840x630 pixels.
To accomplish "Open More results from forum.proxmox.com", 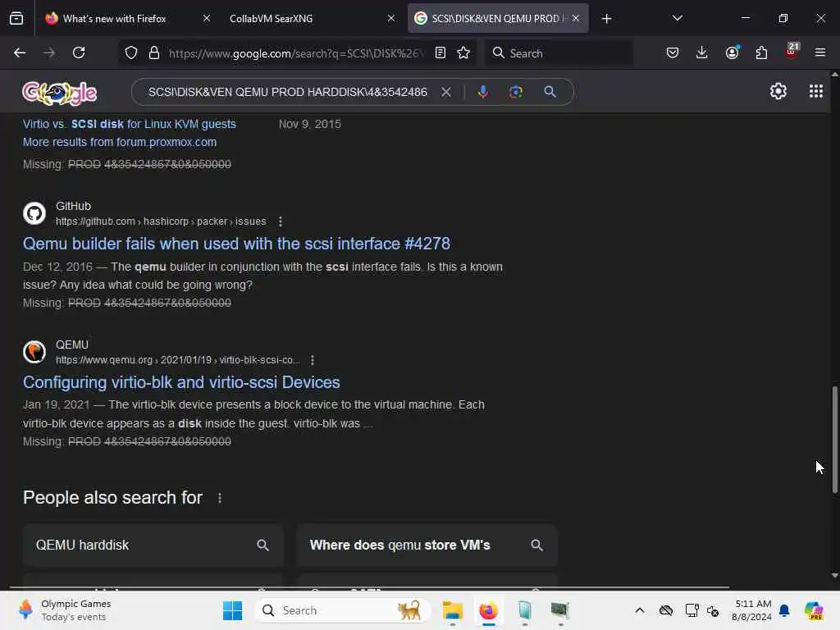I will pyautogui.click(x=120, y=142).
